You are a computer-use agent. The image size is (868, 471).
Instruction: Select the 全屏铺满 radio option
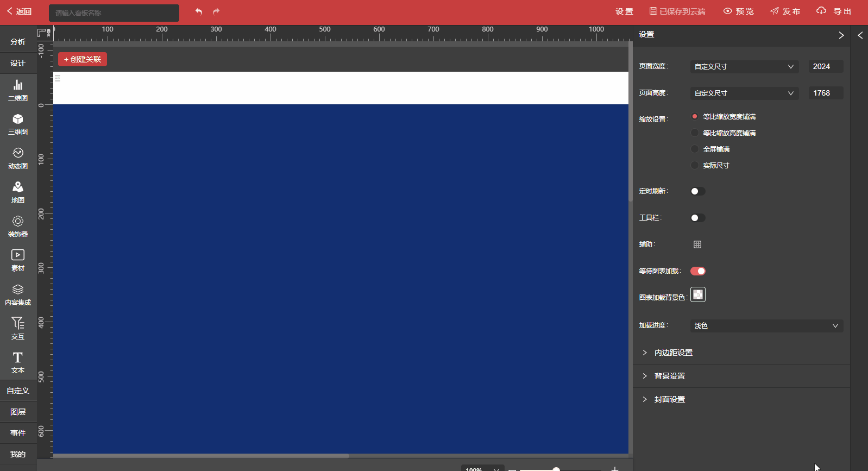[695, 149]
